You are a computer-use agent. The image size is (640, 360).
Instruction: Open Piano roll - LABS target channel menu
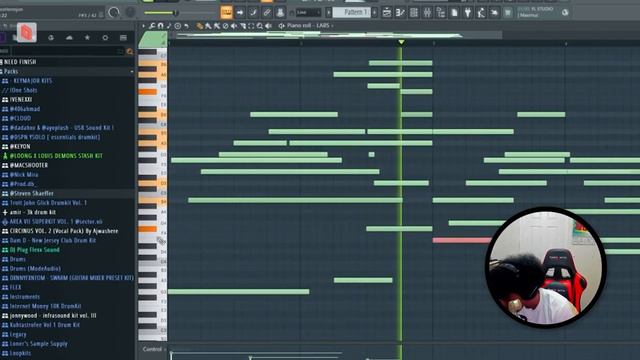[307, 26]
